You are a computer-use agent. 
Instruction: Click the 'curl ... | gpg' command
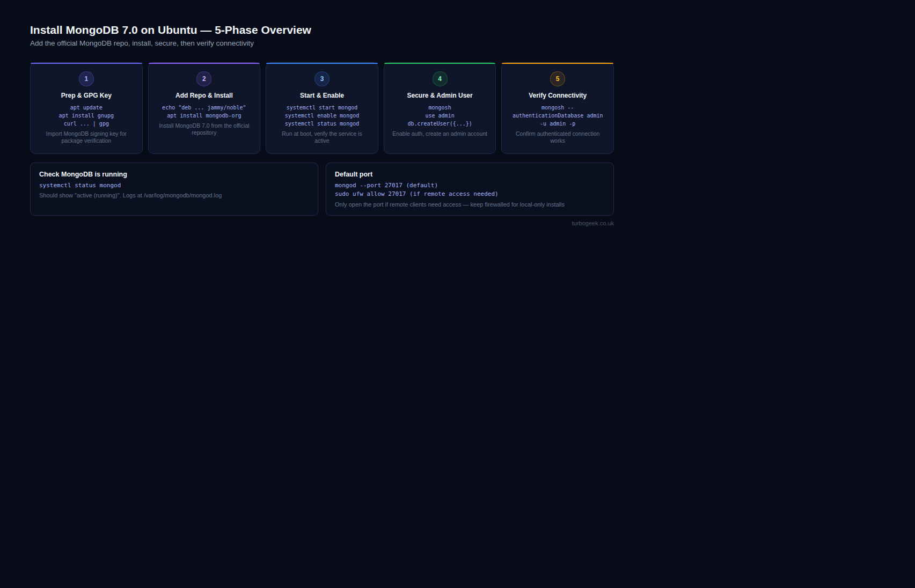pyautogui.click(x=86, y=124)
